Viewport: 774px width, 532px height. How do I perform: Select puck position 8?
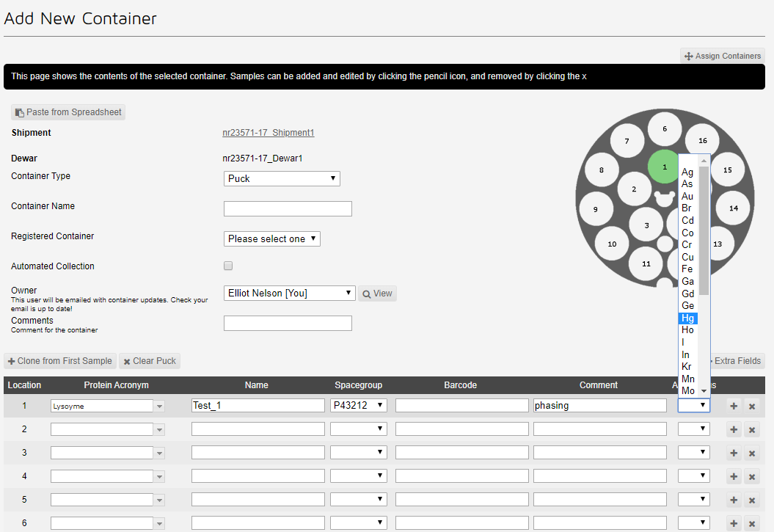(x=602, y=170)
